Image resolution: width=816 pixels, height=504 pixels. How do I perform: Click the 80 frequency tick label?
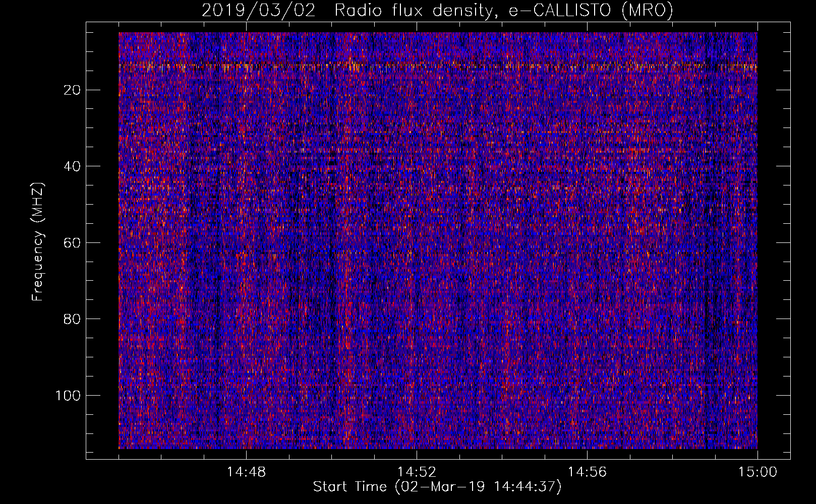[73, 319]
